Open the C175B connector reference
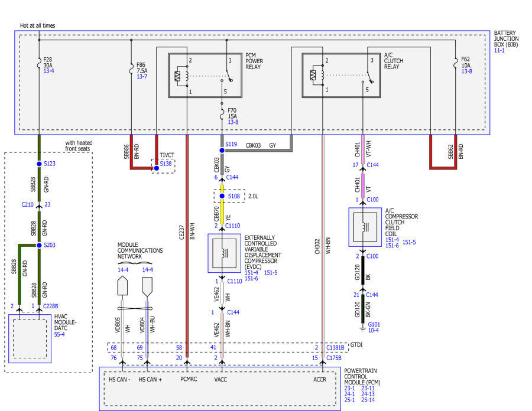The width and height of the screenshot is (532, 411). (334, 358)
